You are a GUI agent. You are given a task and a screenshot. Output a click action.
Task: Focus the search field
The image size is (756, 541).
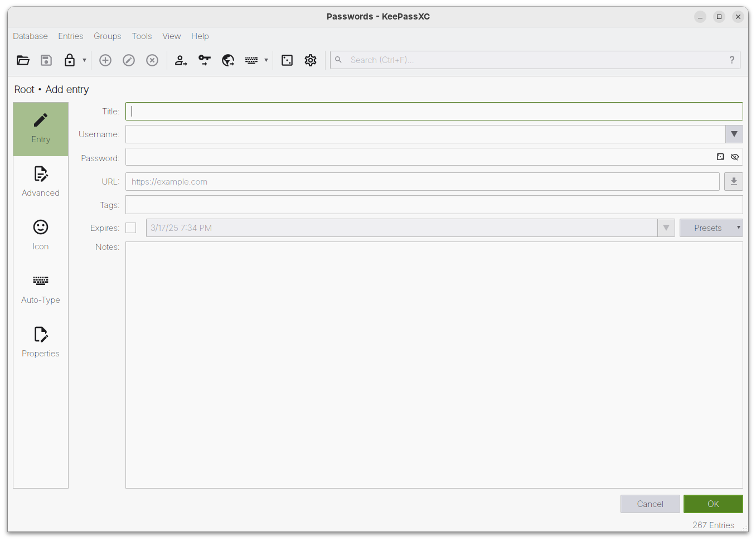(x=535, y=60)
